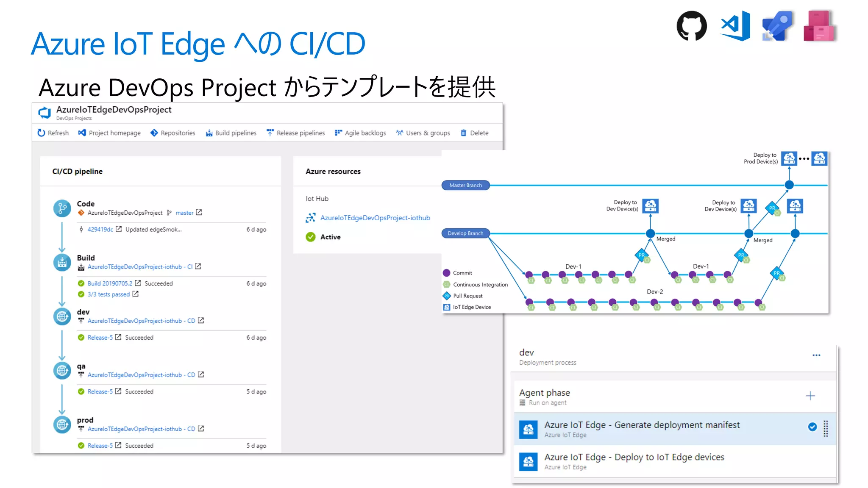Click the Visual Studio Code logo
This screenshot has height=488, width=868.
736,26
